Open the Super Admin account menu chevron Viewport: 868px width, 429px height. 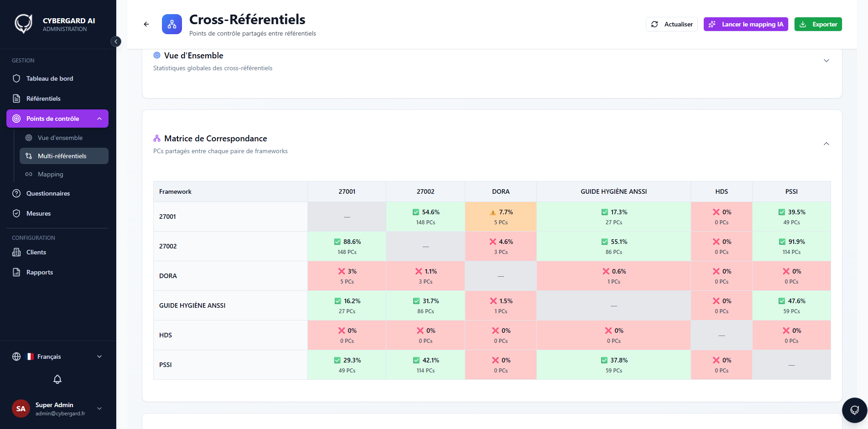[x=99, y=408]
